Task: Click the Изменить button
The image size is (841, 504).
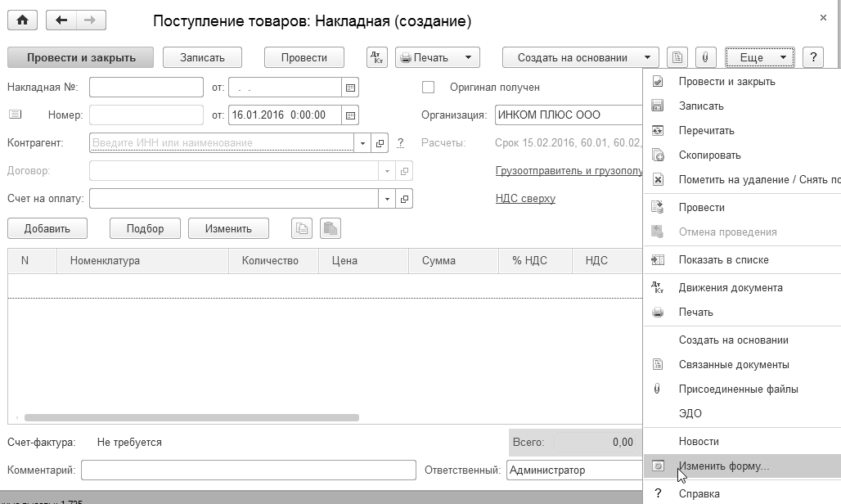Action: tap(228, 228)
